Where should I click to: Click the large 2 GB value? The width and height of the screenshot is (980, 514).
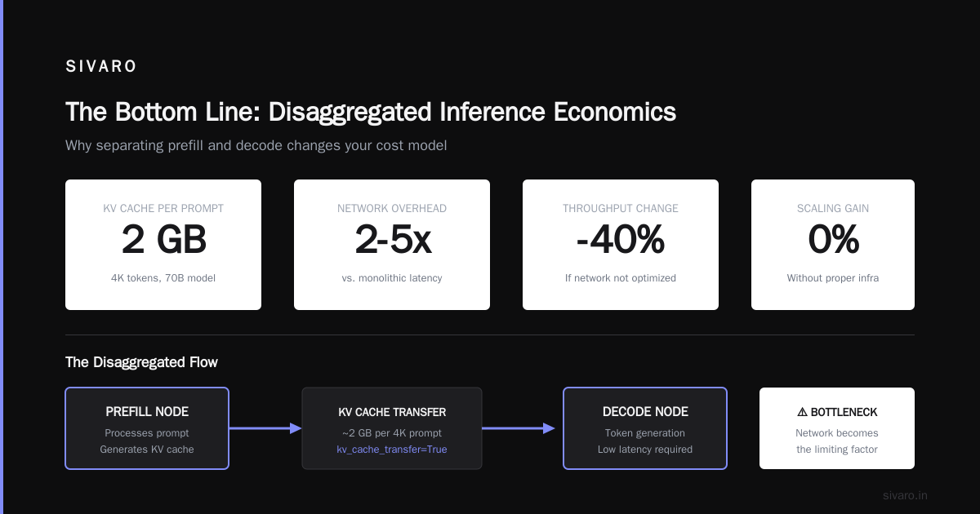click(x=163, y=240)
